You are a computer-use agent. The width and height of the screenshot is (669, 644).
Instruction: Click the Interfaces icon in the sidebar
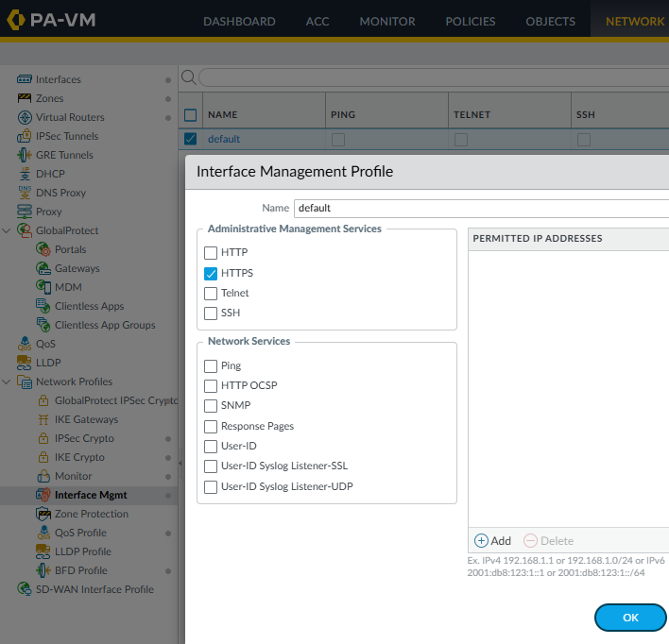click(26, 79)
